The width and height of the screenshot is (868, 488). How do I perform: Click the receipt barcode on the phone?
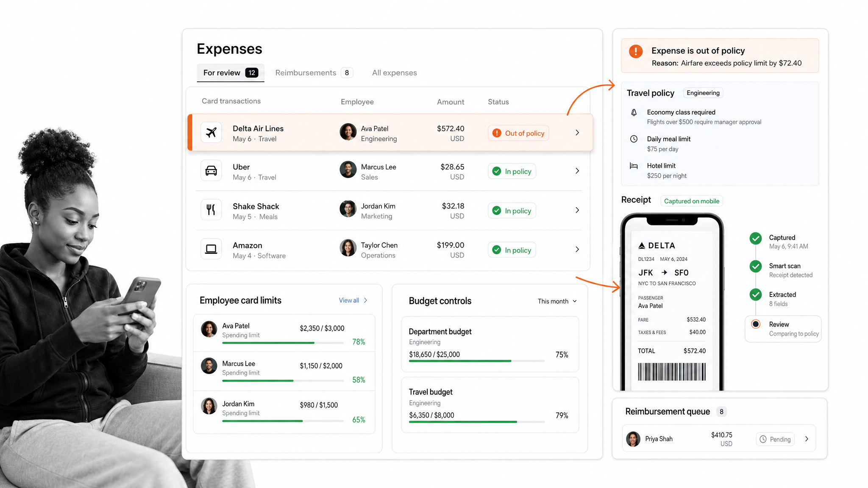(672, 372)
